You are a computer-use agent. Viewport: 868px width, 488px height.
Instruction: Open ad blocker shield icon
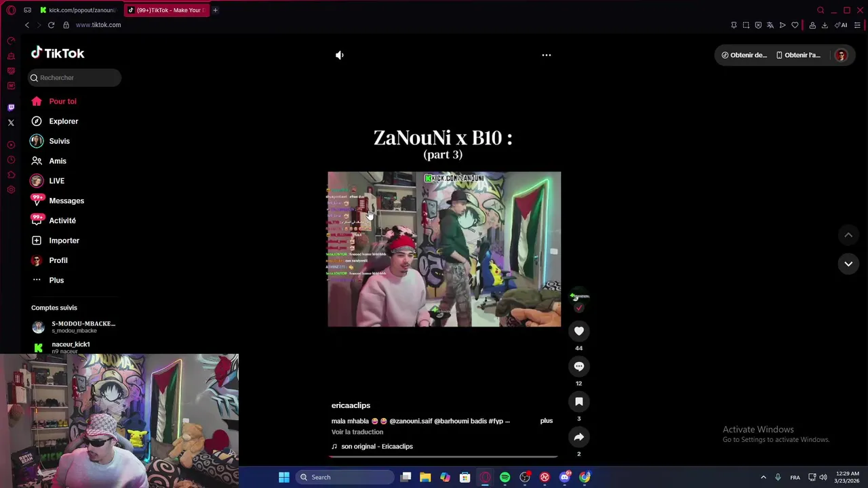(758, 25)
